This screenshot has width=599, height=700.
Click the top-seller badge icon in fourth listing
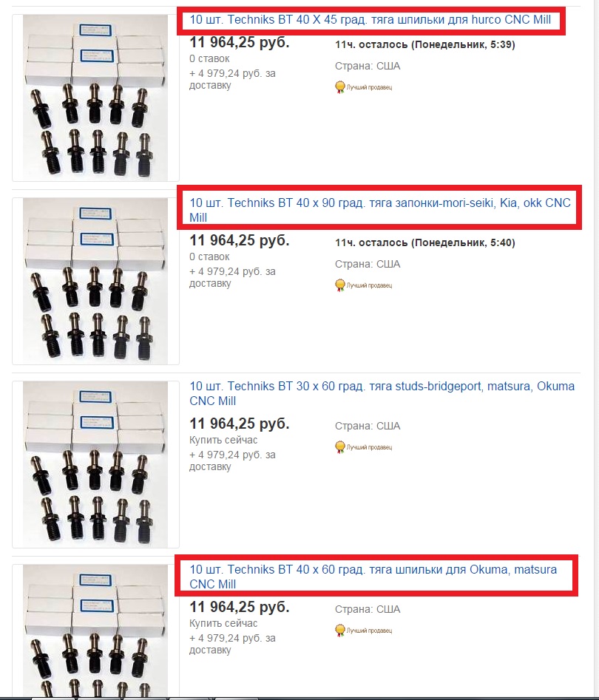340,631
